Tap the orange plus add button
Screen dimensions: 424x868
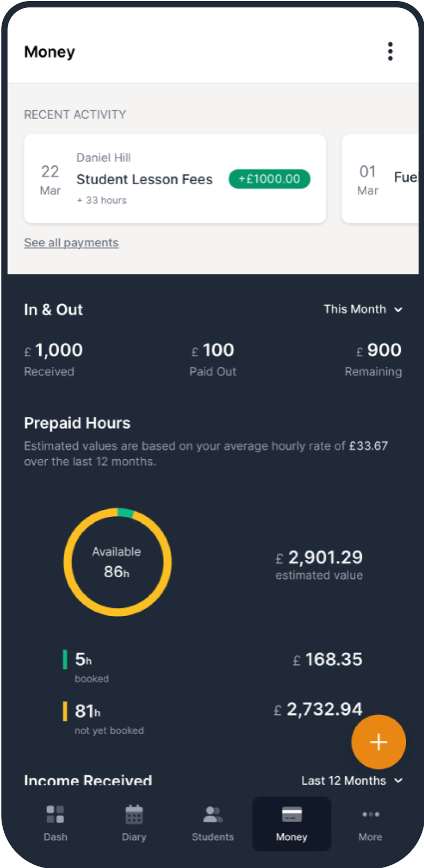click(x=378, y=742)
